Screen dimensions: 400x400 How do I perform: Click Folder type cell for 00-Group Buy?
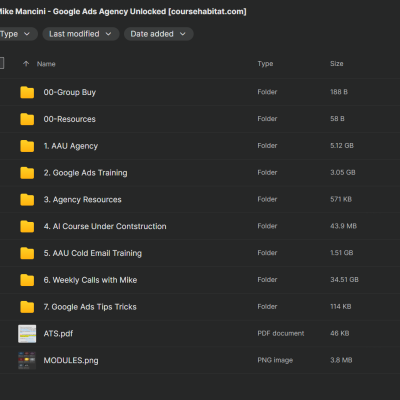pyautogui.click(x=267, y=92)
